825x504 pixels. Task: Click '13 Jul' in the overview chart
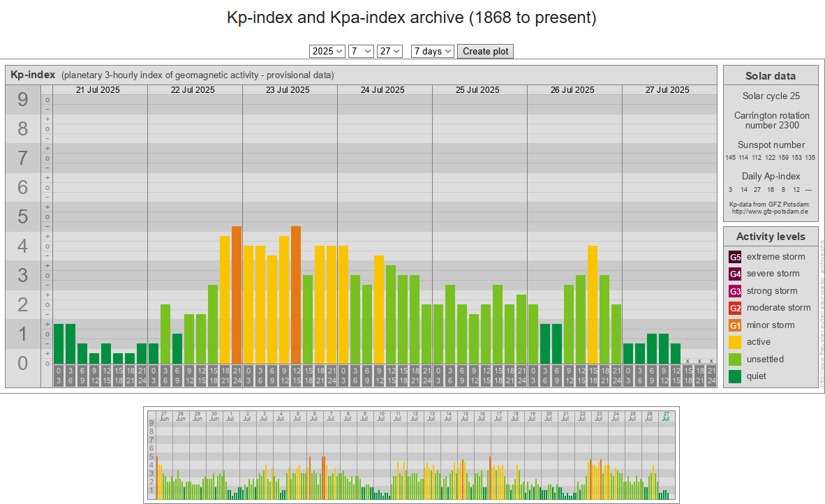tap(431, 416)
